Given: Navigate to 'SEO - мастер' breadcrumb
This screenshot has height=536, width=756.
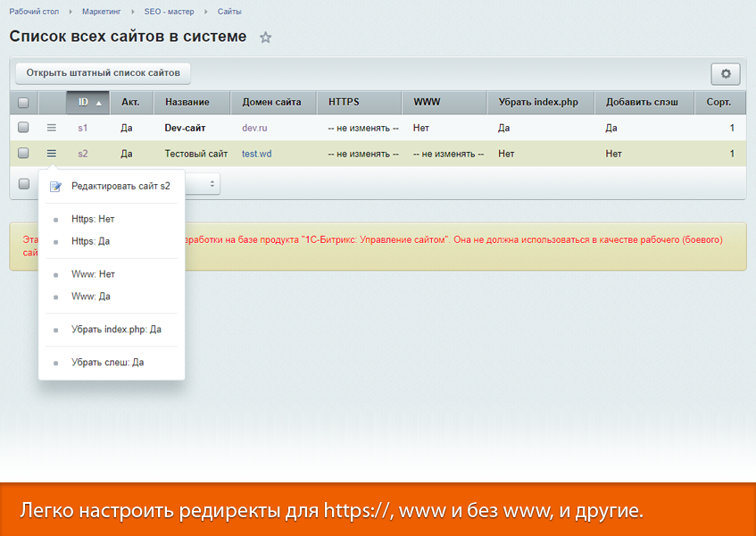Looking at the screenshot, I should click(x=168, y=12).
